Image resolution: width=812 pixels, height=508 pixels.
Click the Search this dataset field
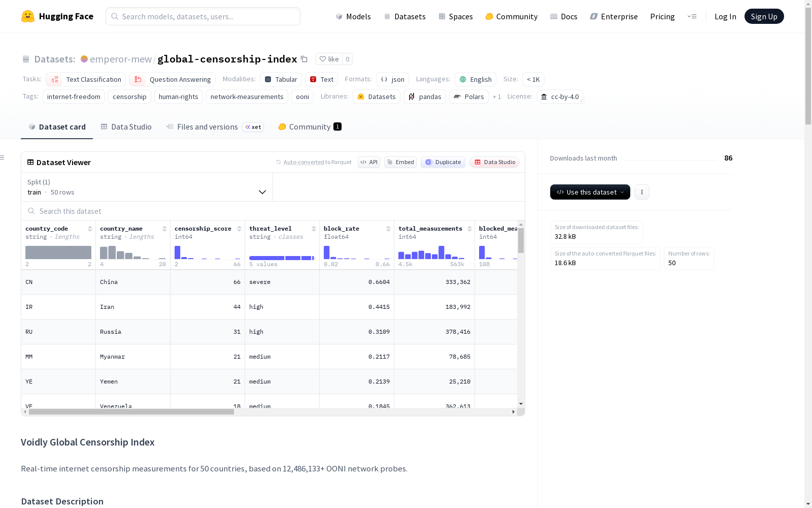[x=273, y=211]
